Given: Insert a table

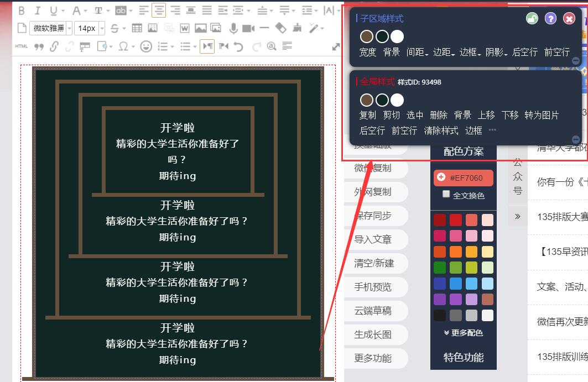Looking at the screenshot, I should click(137, 28).
